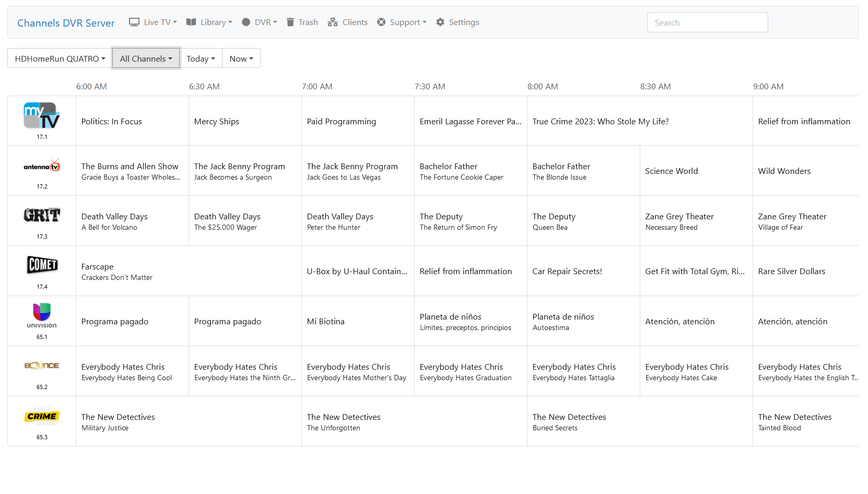Select the True Crime 65.3 channel logo
868x494 pixels.
[x=42, y=416]
